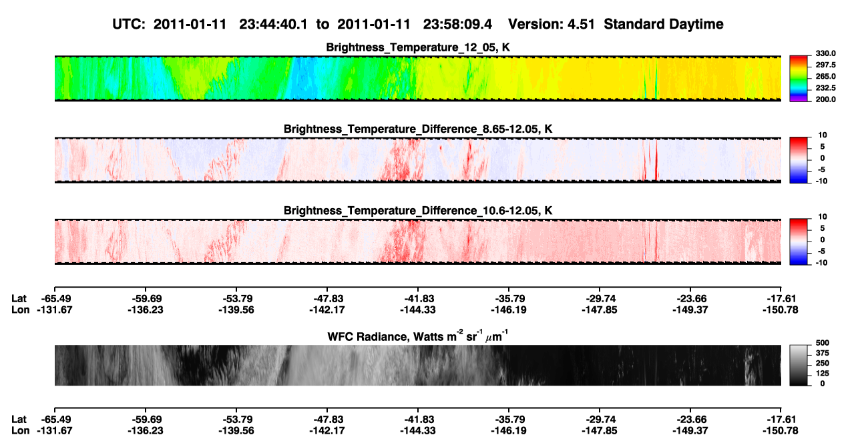
Task: Click latitude -41.83 on the axis under the 10.6-12.05 panel
Action: coord(418,299)
